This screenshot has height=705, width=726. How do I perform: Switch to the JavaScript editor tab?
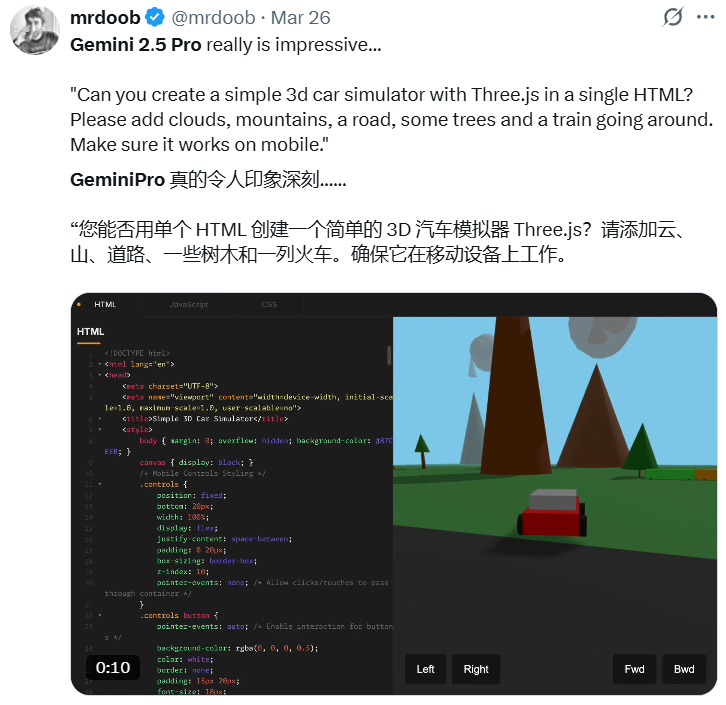pyautogui.click(x=189, y=304)
